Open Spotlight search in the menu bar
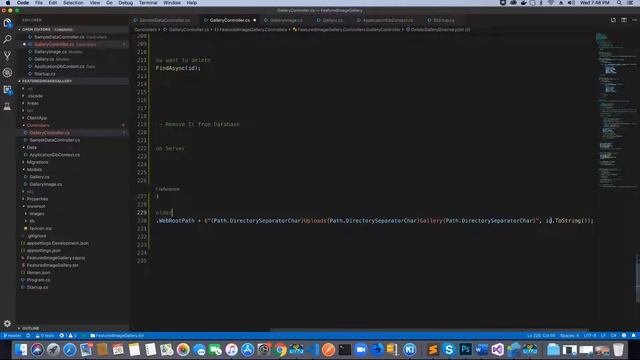This screenshot has height=360, width=640. pos(619,3)
